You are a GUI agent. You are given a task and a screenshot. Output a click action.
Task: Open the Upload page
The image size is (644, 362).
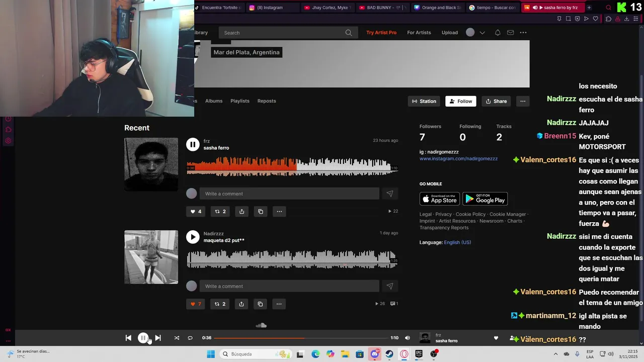pos(450,33)
